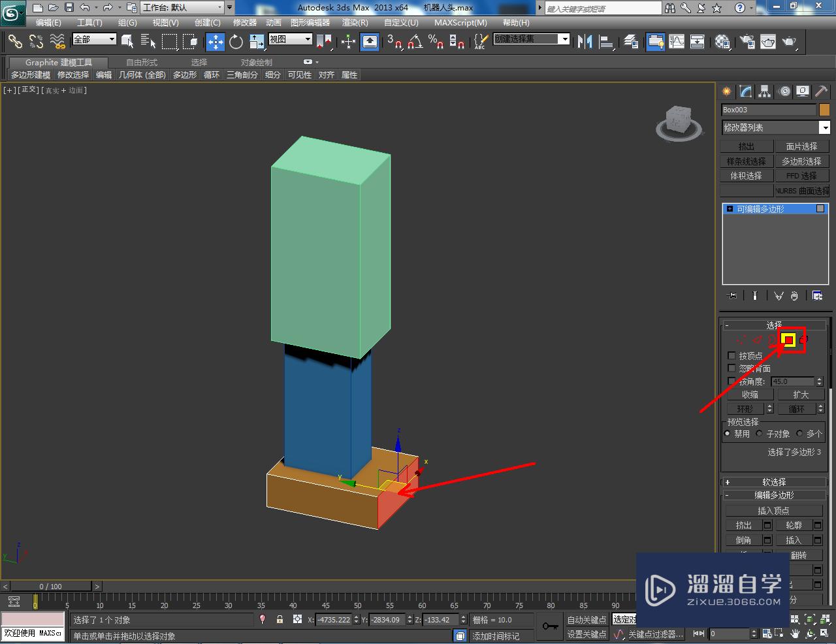Screen dimensions: 836x644
Task: Activate the Select Object tool
Action: pyautogui.click(x=127, y=41)
